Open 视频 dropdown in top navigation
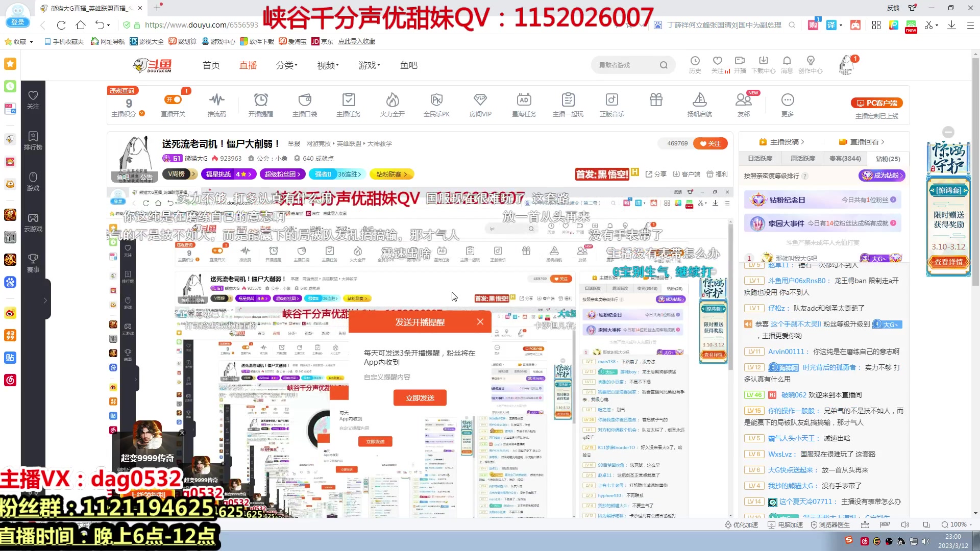Image resolution: width=980 pixels, height=551 pixels. pos(328,65)
